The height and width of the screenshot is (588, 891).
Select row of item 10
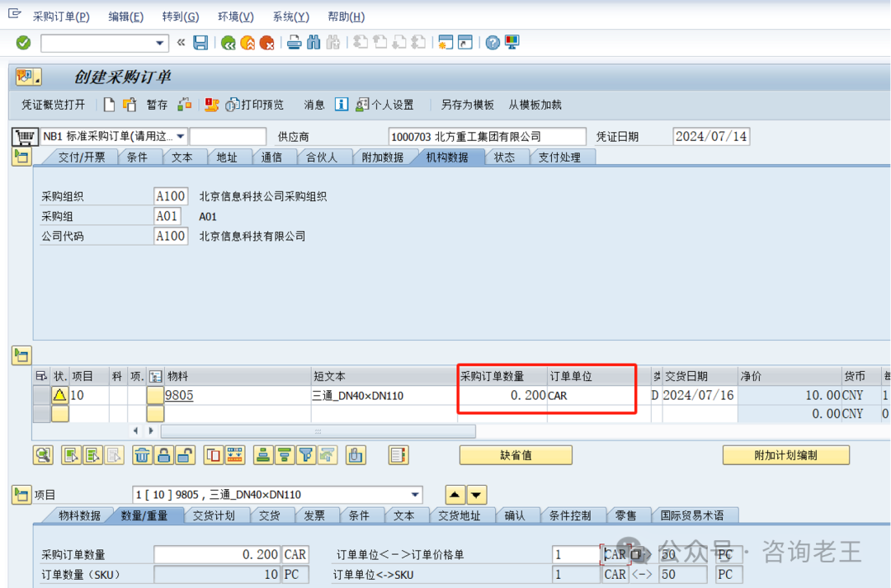(41, 395)
